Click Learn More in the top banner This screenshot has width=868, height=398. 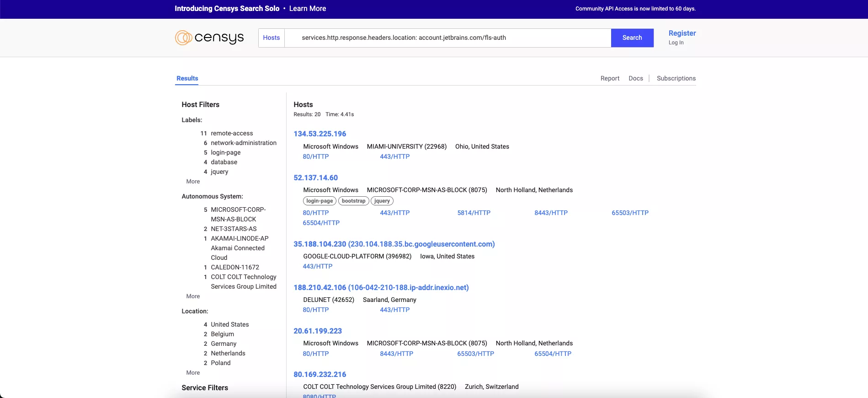click(307, 9)
